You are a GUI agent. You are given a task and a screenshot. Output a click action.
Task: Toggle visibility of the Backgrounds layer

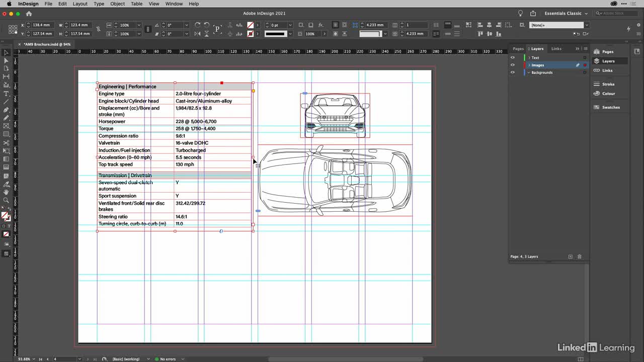(x=513, y=72)
